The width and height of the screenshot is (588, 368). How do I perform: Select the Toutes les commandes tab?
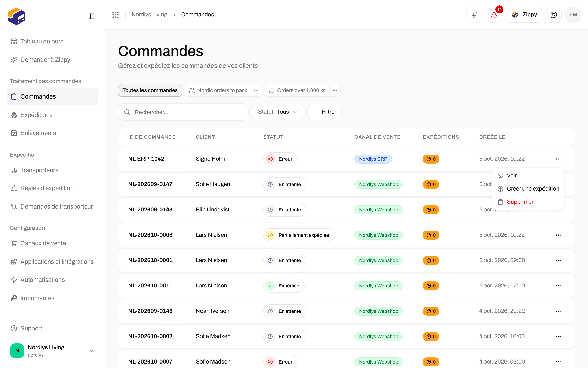150,90
